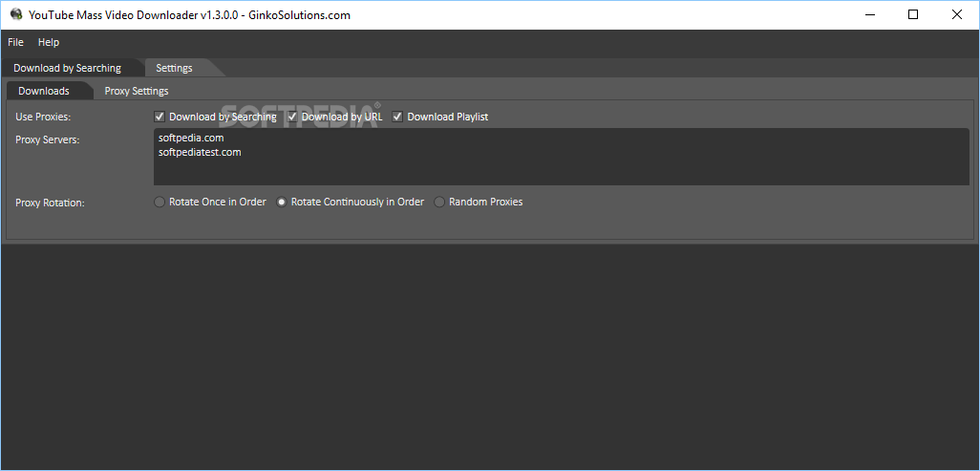Select Rotate Continuously in Order option
This screenshot has width=980, height=471.
click(x=282, y=202)
